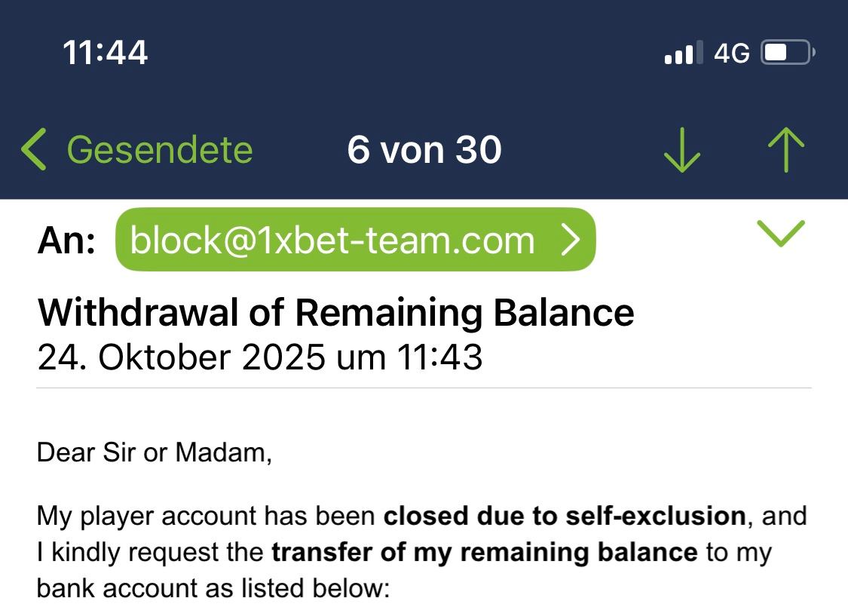Tap the cellular signal strength icon

pyautogui.click(x=683, y=53)
